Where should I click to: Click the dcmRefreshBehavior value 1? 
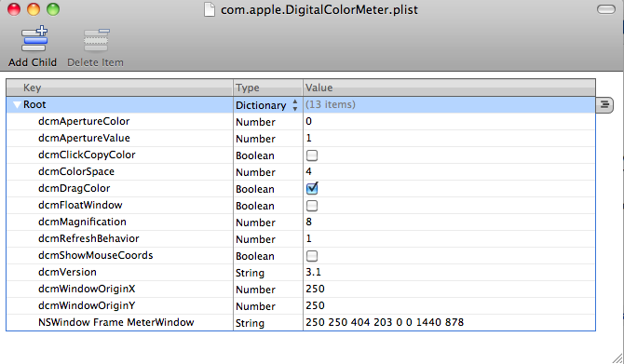pyautogui.click(x=309, y=238)
